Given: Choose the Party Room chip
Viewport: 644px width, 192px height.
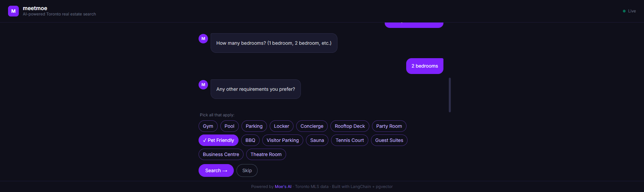Looking at the screenshot, I should click(x=389, y=126).
